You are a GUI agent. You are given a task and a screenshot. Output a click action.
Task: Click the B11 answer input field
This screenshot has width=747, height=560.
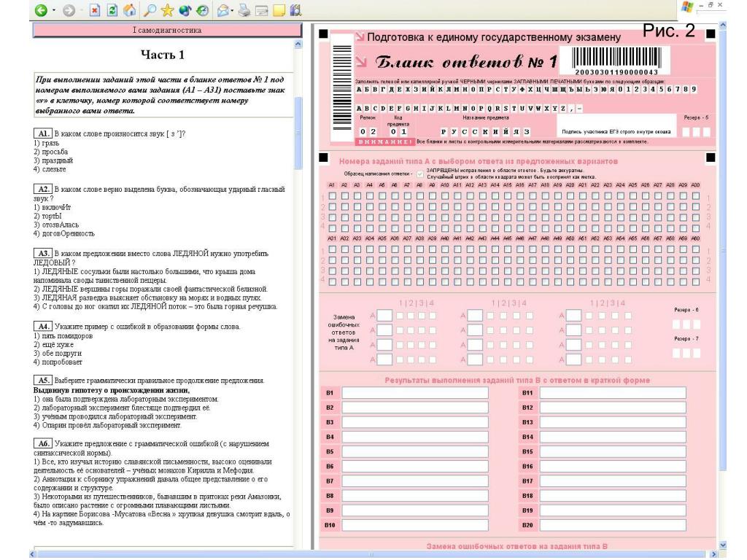pos(613,393)
